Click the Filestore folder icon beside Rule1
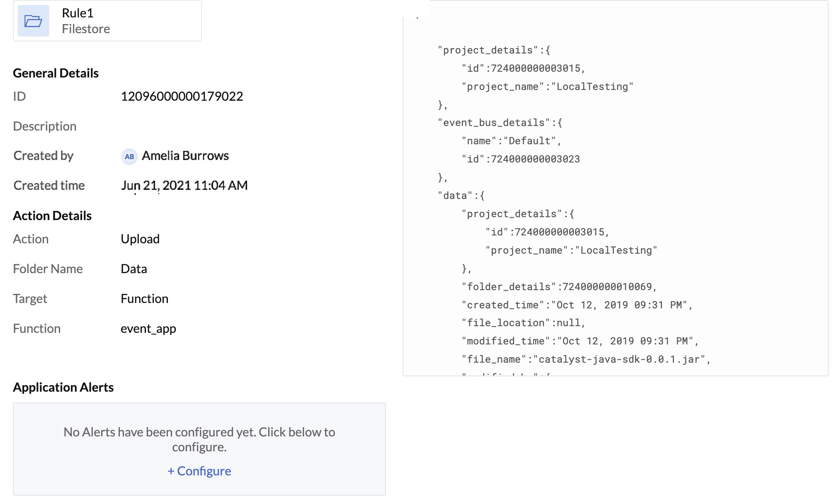 point(33,20)
